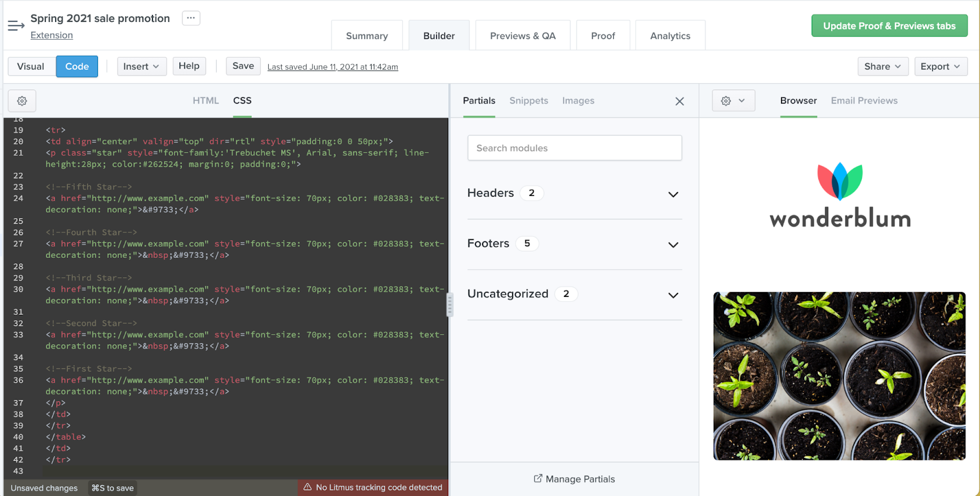The image size is (980, 496).
Task: Click the wonderblum logo in the preview
Action: [x=840, y=196]
